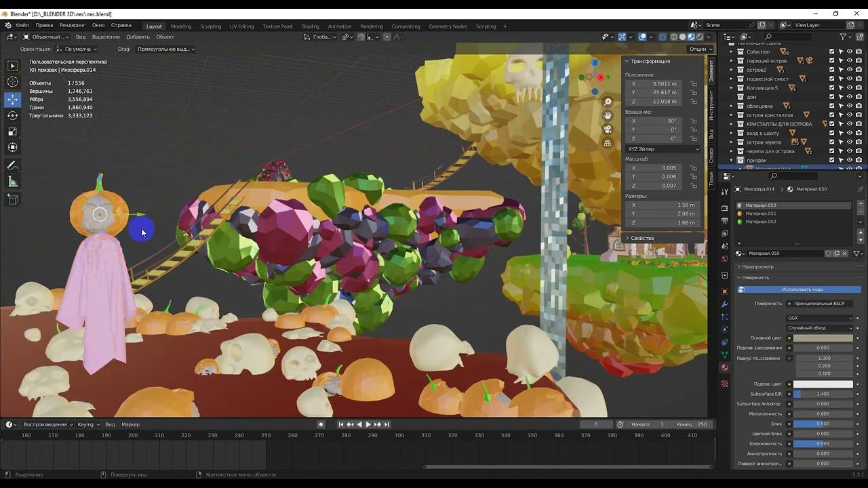This screenshot has width=868, height=488.
Task: Open the Опции dropdown in the viewport
Action: click(701, 49)
